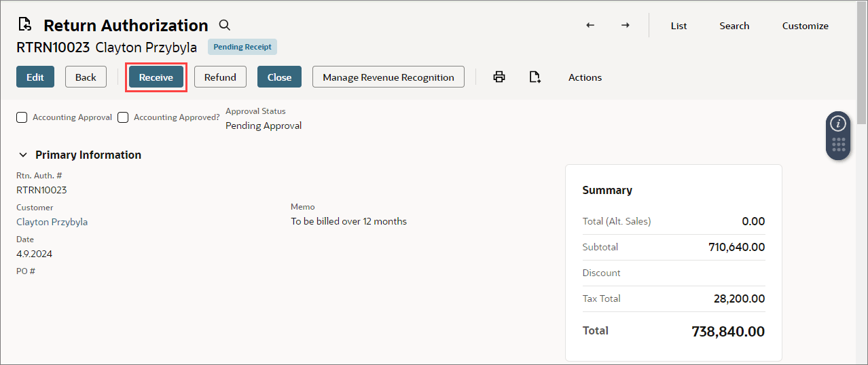Click the Return Authorization record icon
Viewport: 868px width, 365px height.
[25, 25]
